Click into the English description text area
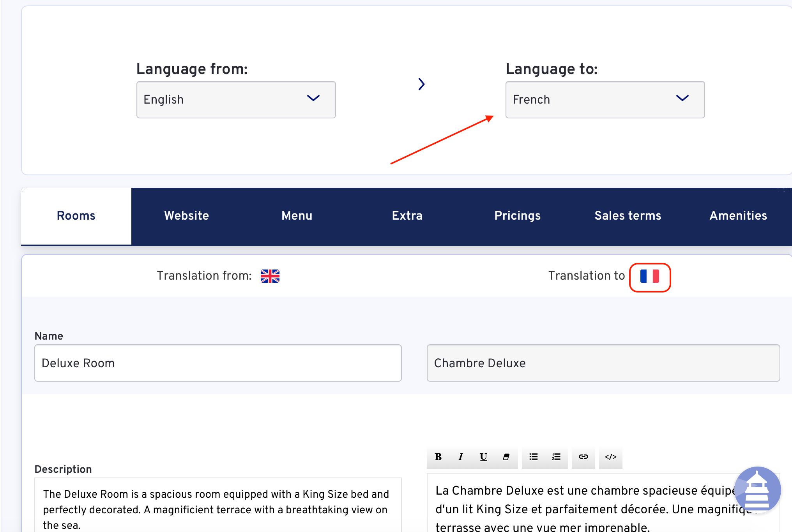Screen dimensions: 792x532 tap(218, 505)
